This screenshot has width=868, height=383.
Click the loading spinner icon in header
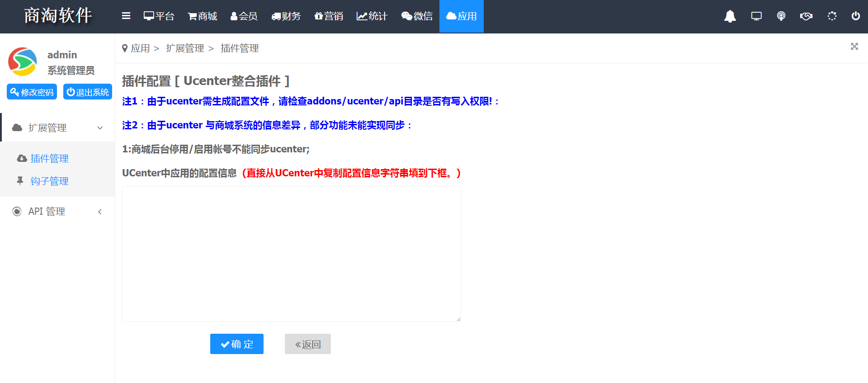pos(832,16)
